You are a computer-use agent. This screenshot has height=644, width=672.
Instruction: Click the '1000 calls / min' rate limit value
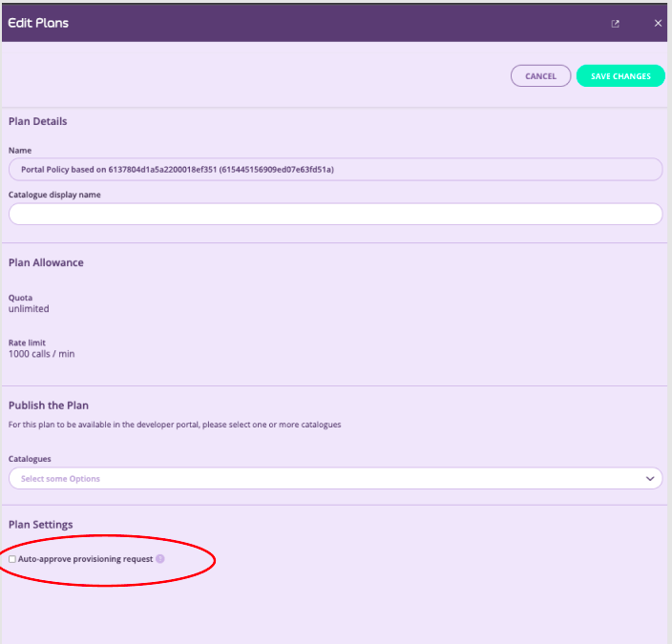41,354
